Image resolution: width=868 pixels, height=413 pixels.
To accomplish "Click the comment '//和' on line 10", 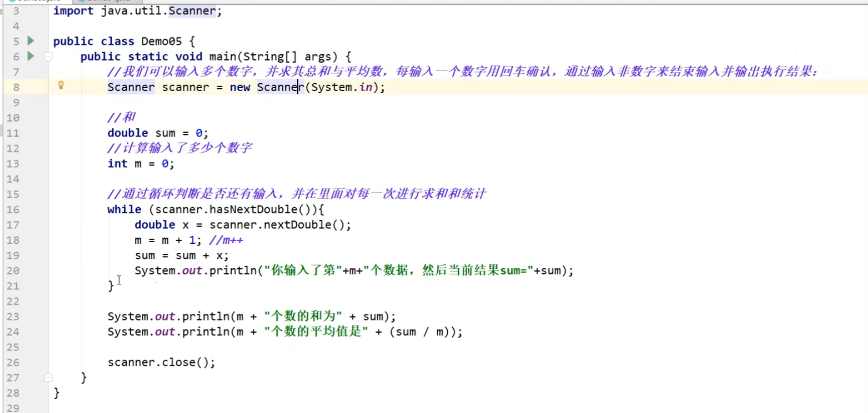I will pos(121,118).
